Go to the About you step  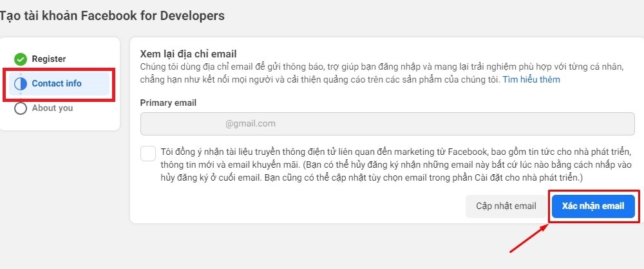coord(52,108)
